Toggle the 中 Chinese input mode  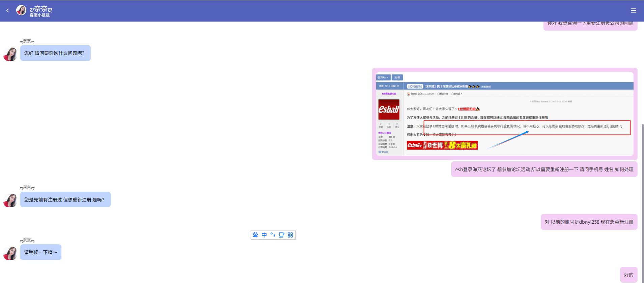[x=264, y=235]
